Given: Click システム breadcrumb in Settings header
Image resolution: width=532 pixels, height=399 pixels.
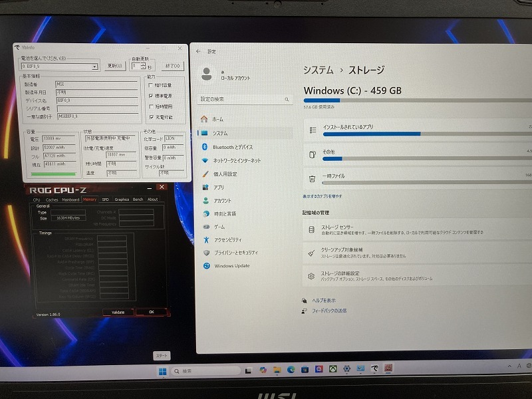Looking at the screenshot, I should pyautogui.click(x=319, y=70).
